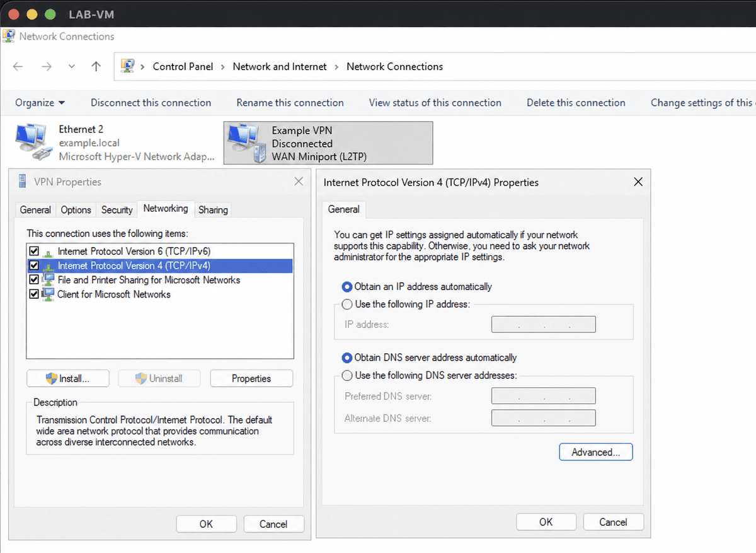Image resolution: width=756 pixels, height=553 pixels.
Task: Click the Properties button
Action: (251, 378)
